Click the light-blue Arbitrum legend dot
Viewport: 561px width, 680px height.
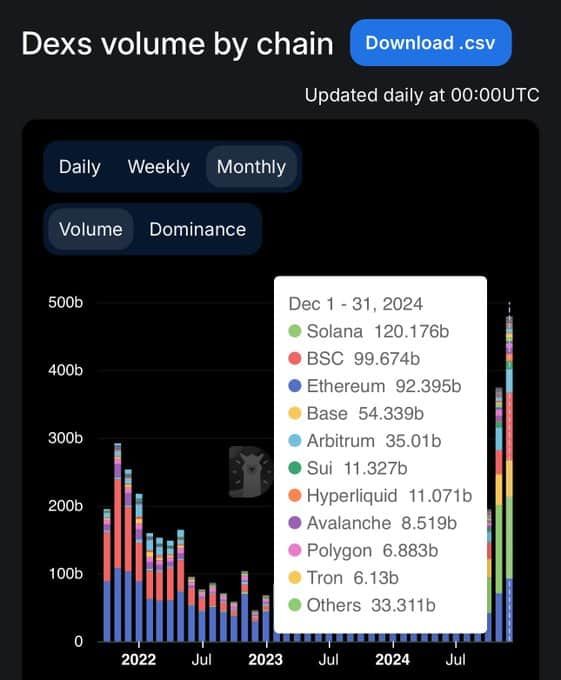coord(295,441)
